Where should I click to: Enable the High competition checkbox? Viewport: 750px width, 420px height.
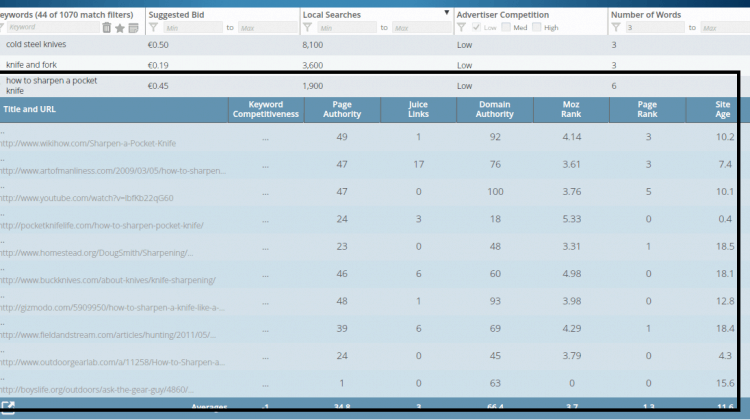pos(537,27)
